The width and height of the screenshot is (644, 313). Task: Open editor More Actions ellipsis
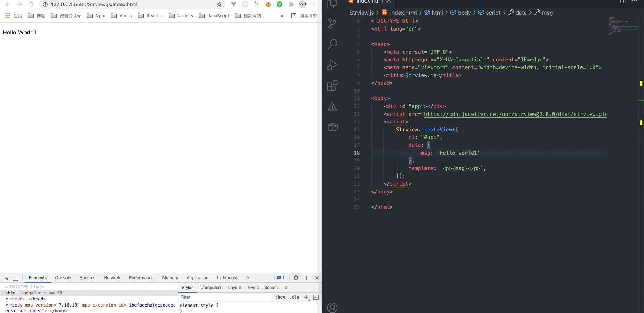[x=635, y=1]
